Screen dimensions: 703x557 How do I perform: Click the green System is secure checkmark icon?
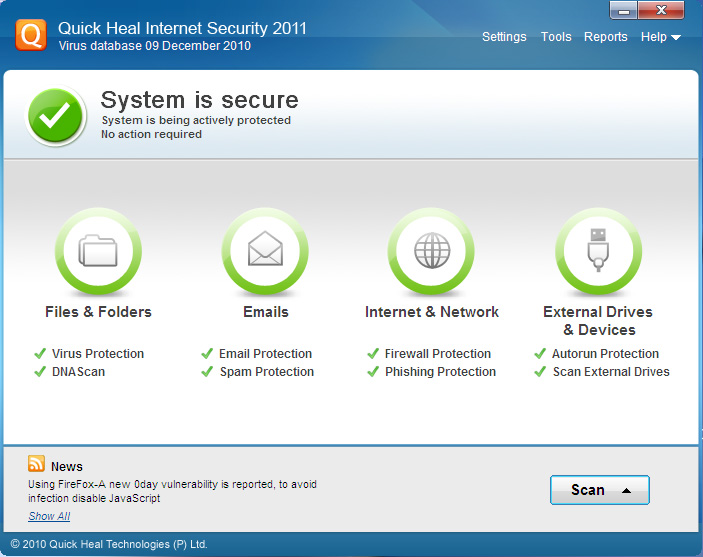(56, 116)
